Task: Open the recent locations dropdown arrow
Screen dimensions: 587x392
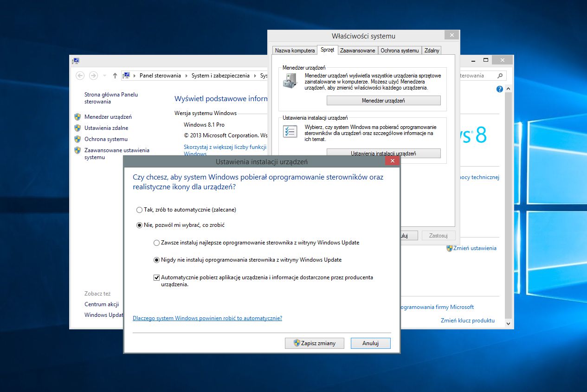Action: [104, 76]
